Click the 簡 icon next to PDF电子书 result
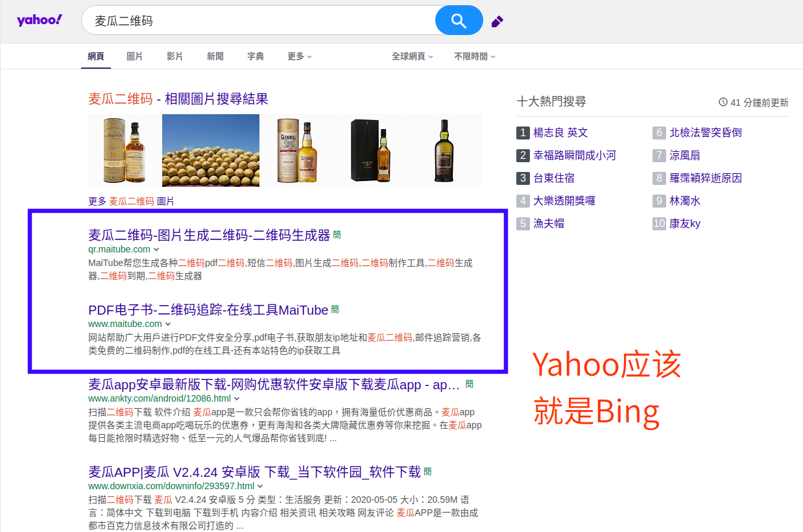The height and width of the screenshot is (532, 803). tap(335, 309)
